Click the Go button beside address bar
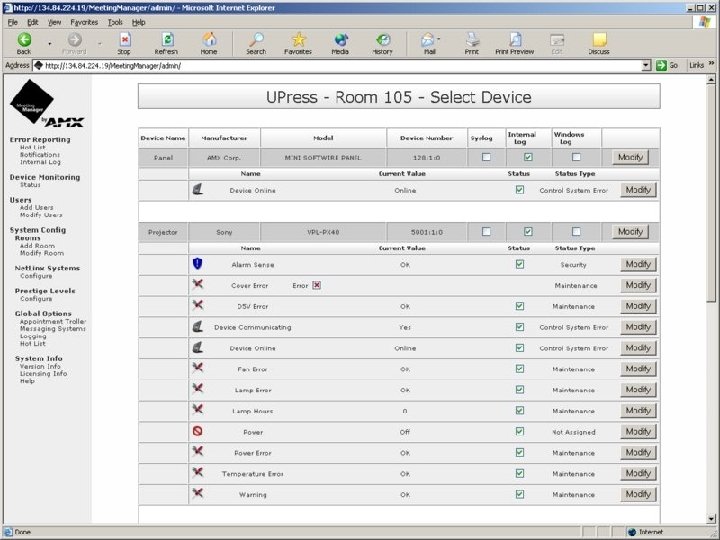This screenshot has width=720, height=540. [x=667, y=65]
